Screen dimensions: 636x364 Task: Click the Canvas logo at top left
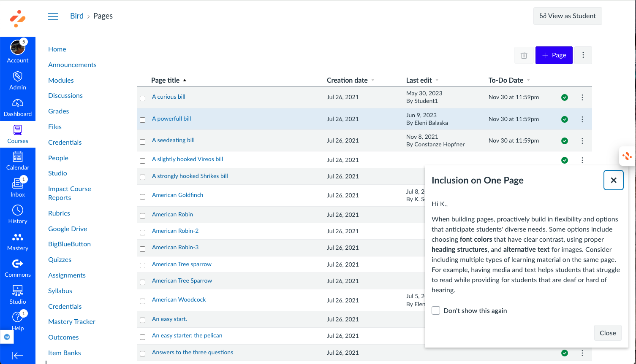18,19
